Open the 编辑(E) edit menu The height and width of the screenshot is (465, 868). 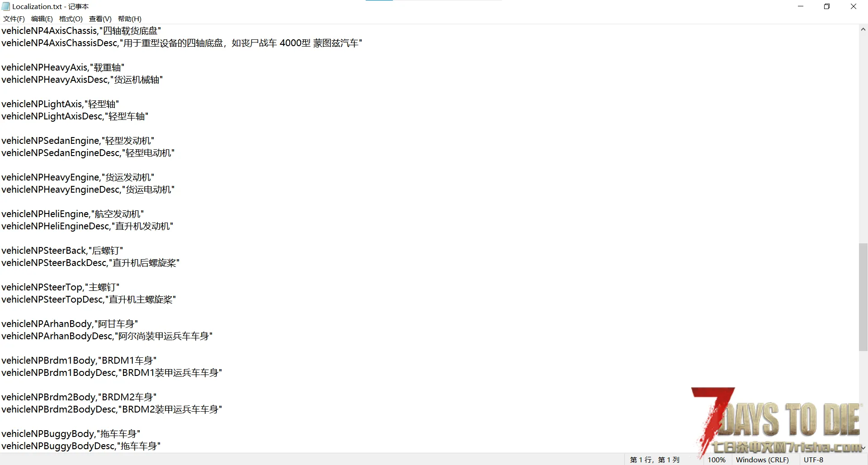[42, 19]
